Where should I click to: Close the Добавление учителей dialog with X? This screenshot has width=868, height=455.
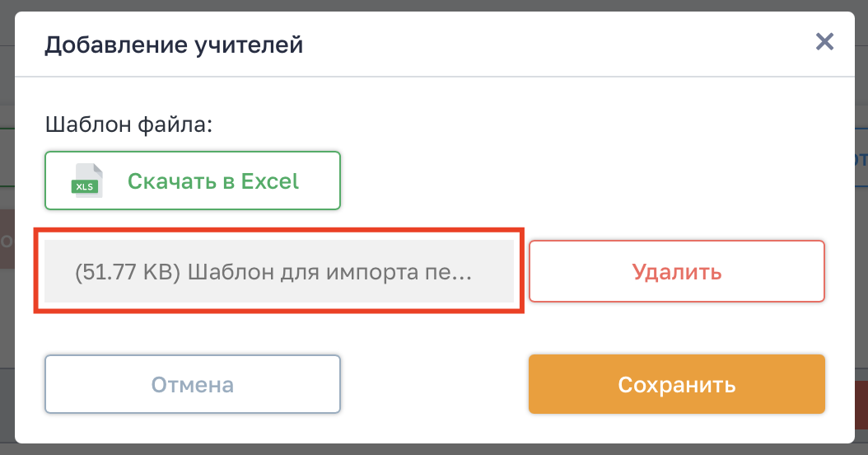coord(824,42)
